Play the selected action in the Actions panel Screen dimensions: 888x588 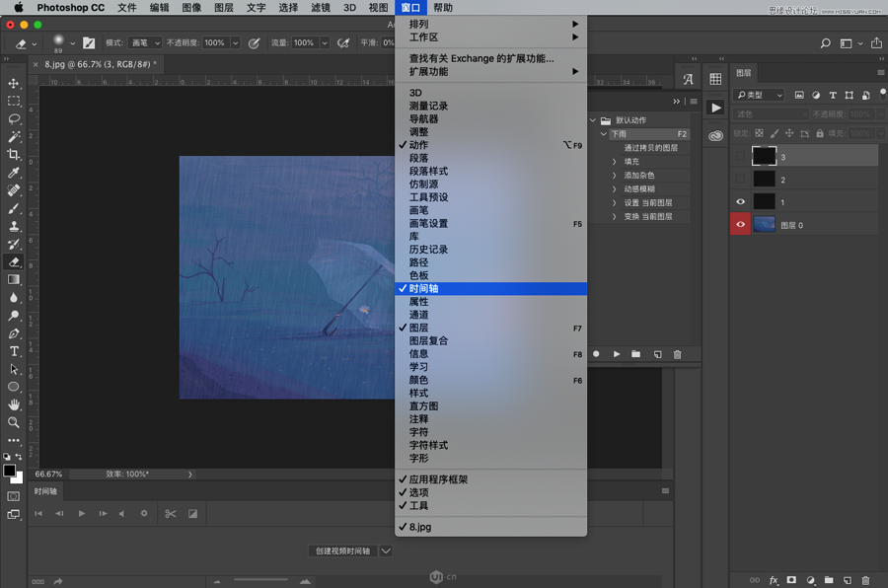tap(617, 354)
